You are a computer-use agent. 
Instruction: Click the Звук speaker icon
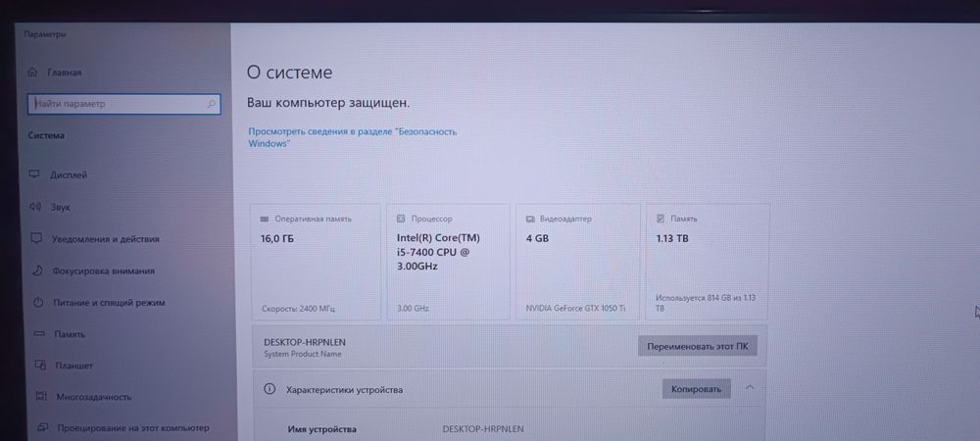(35, 207)
